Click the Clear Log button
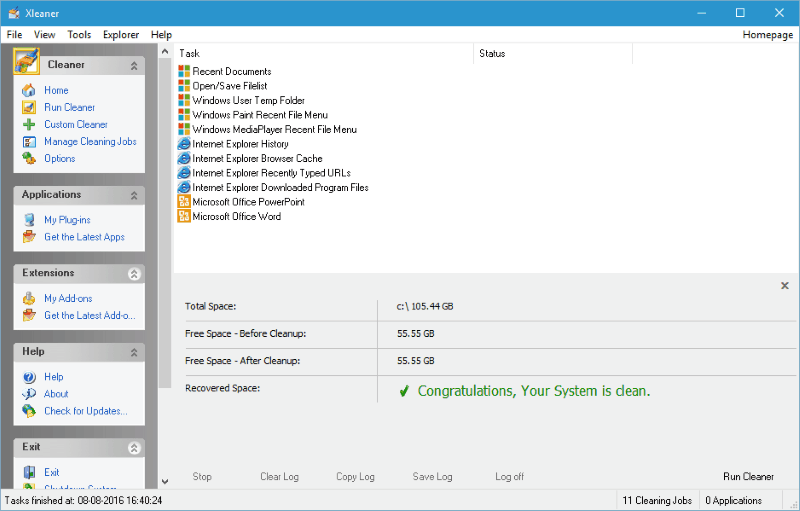Screen dimensions: 800x511 point(280,476)
